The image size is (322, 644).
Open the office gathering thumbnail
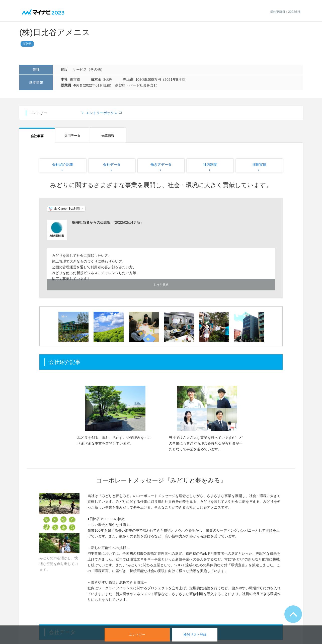click(x=179, y=327)
